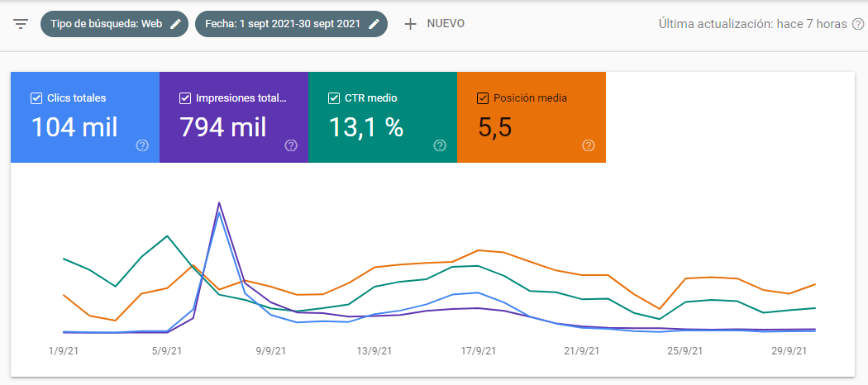This screenshot has height=385, width=868.
Task: Toggle the CTR medio checkbox
Action: point(334,98)
